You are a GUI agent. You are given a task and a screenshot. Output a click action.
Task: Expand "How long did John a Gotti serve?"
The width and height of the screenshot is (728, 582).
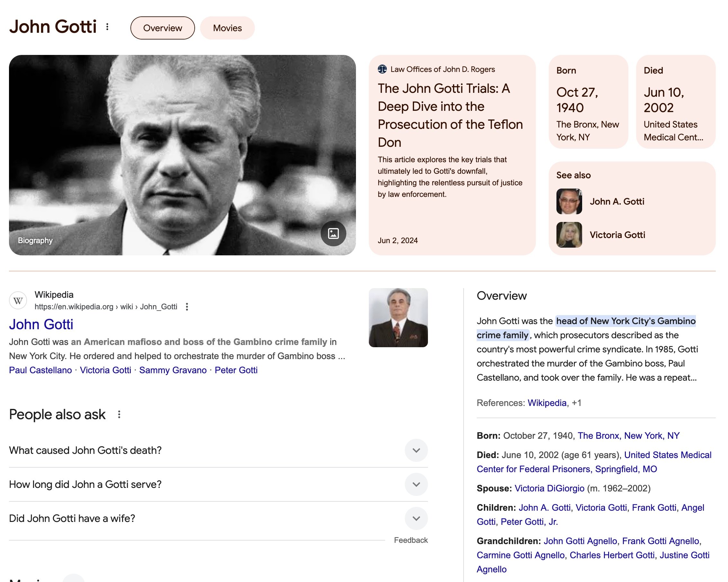[416, 484]
